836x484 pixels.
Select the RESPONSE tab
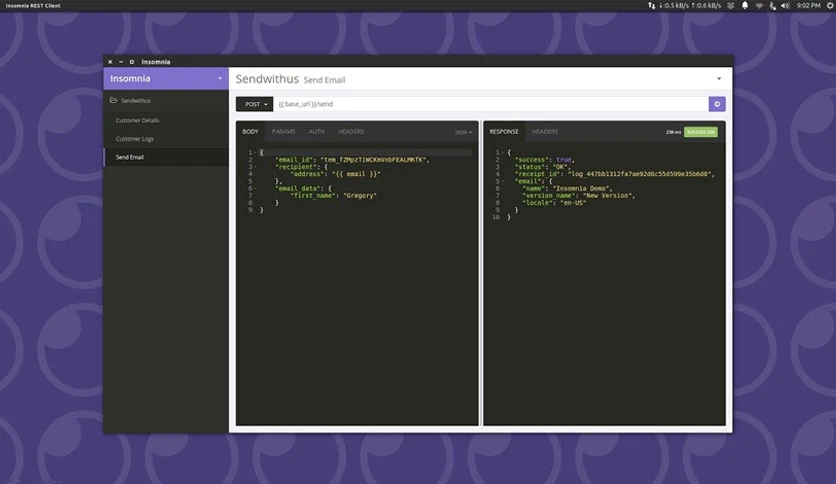point(504,132)
